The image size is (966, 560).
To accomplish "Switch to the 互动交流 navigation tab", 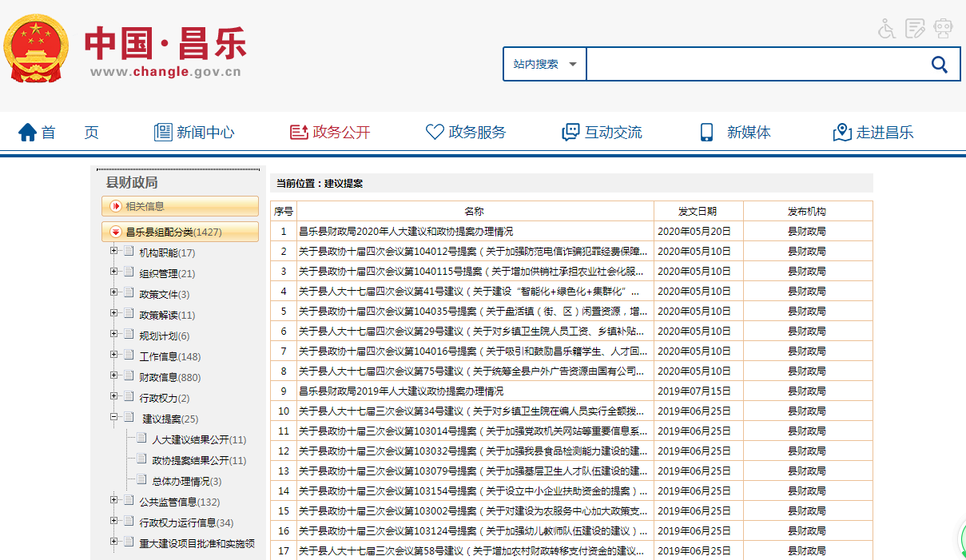I will [602, 133].
